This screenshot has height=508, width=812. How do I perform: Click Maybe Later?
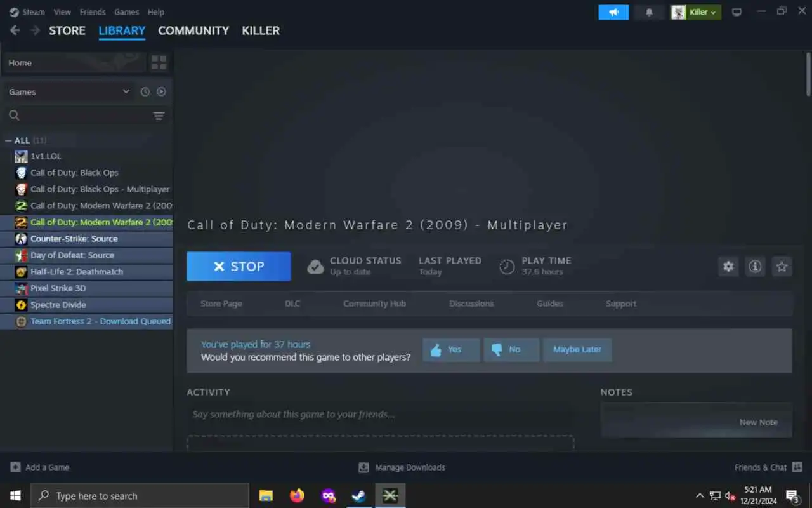click(577, 350)
